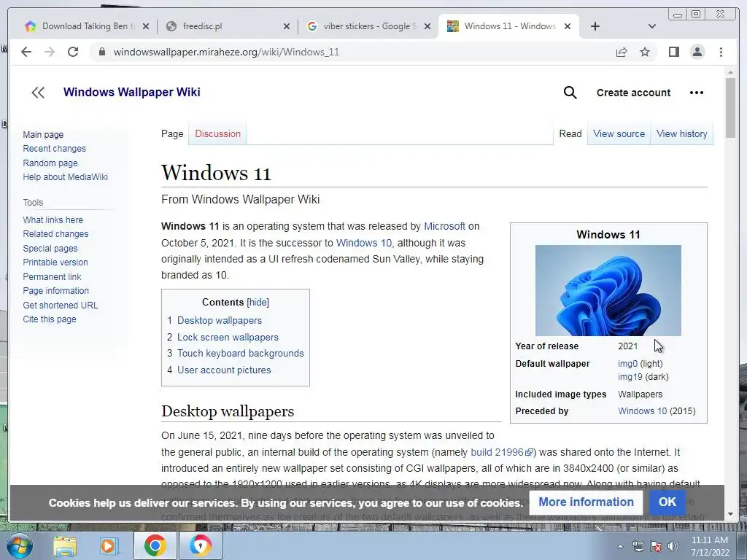Jump to Touch keyboard backgrounds section
This screenshot has width=747, height=560.
(241, 354)
